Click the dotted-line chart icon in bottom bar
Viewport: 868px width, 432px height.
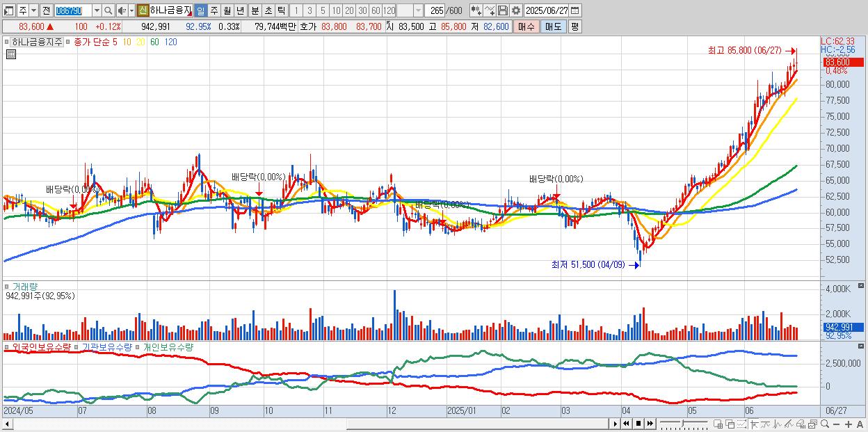coord(741,424)
